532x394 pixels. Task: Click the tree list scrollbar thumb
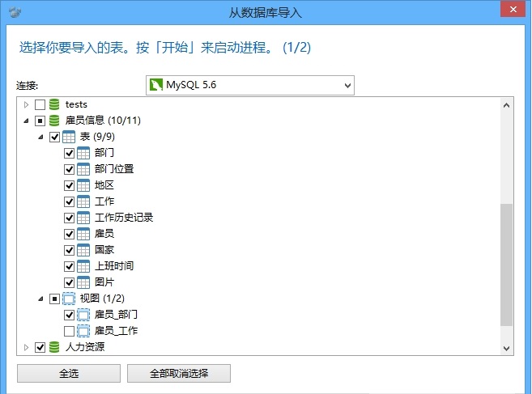[507, 265]
